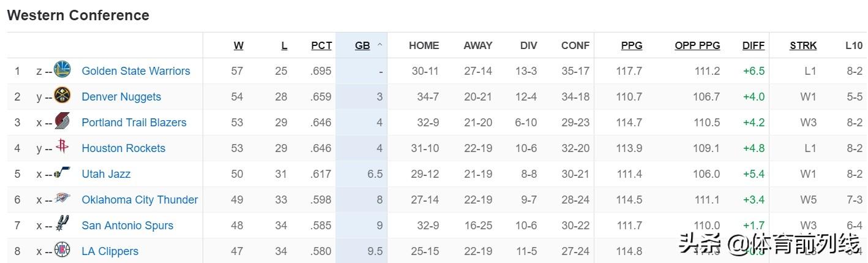Sort standings by PCT column header
868x263 pixels.
tap(321, 45)
